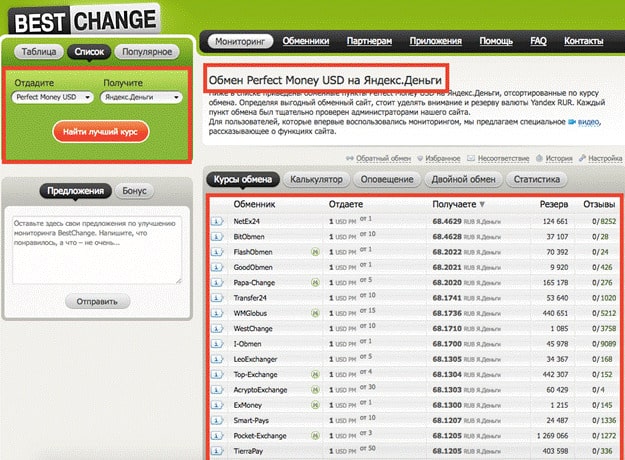
Task: Click rate 68.4628 for BitObmen
Action: (447, 237)
